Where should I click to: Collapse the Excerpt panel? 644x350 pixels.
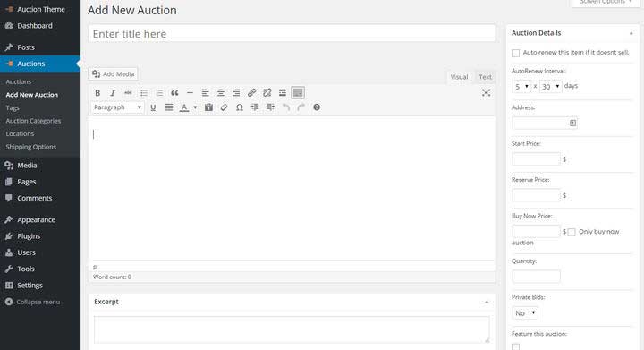point(487,302)
